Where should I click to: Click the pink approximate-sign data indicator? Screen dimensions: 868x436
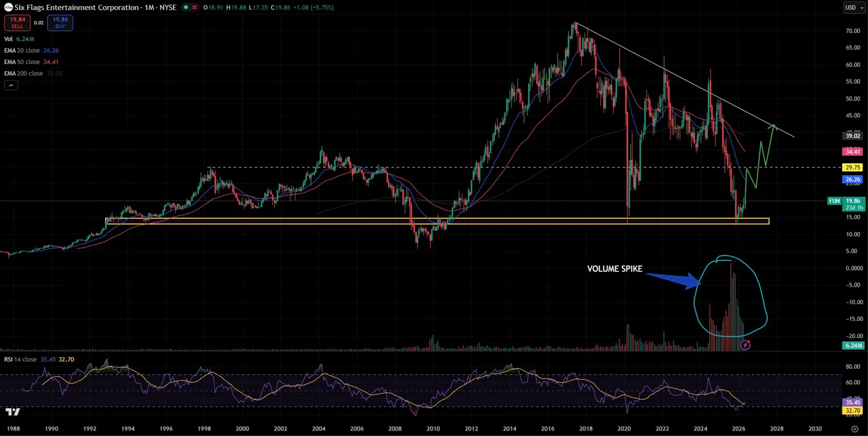click(195, 7)
